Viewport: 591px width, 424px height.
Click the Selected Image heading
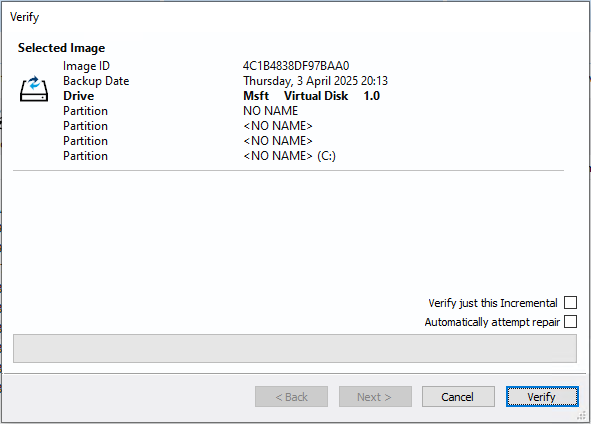tap(61, 48)
